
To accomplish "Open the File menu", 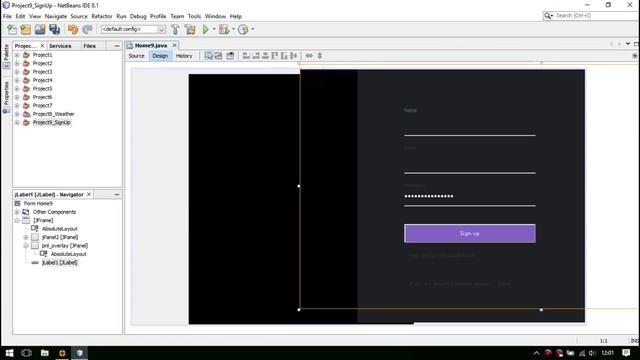I will 7,16.
